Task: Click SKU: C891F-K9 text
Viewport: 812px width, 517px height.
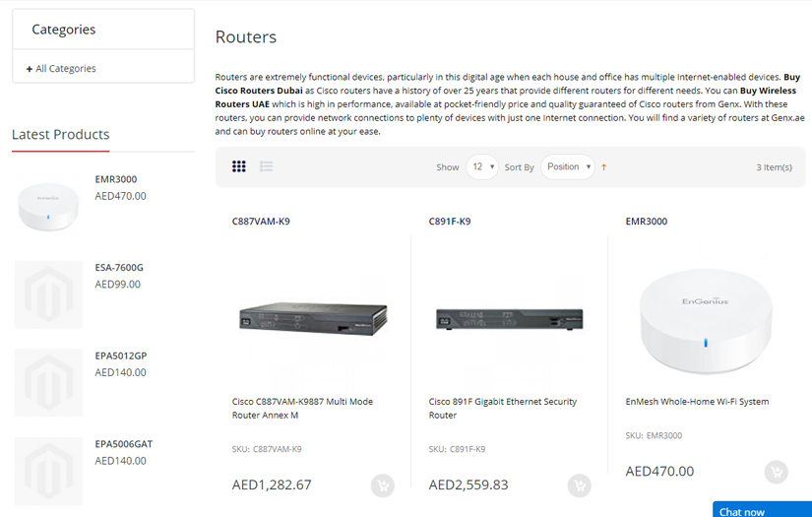Action: click(457, 449)
